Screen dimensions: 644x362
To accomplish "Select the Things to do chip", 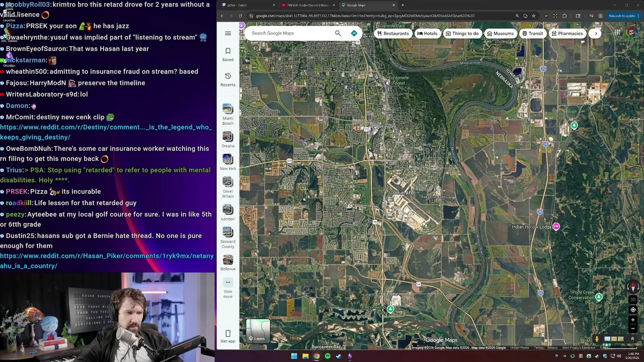I will pyautogui.click(x=462, y=33).
